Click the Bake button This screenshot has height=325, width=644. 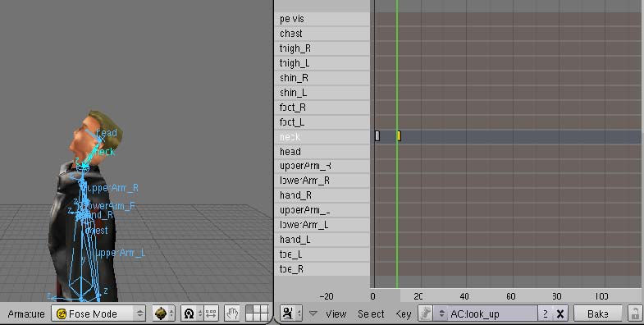pyautogui.click(x=597, y=314)
